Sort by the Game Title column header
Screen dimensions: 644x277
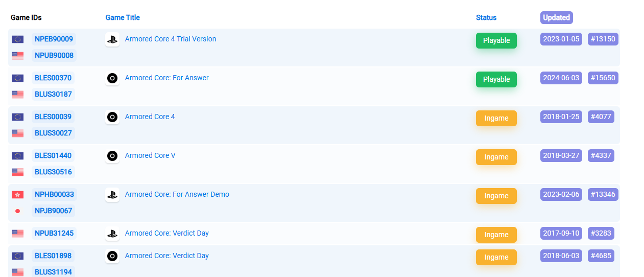123,17
